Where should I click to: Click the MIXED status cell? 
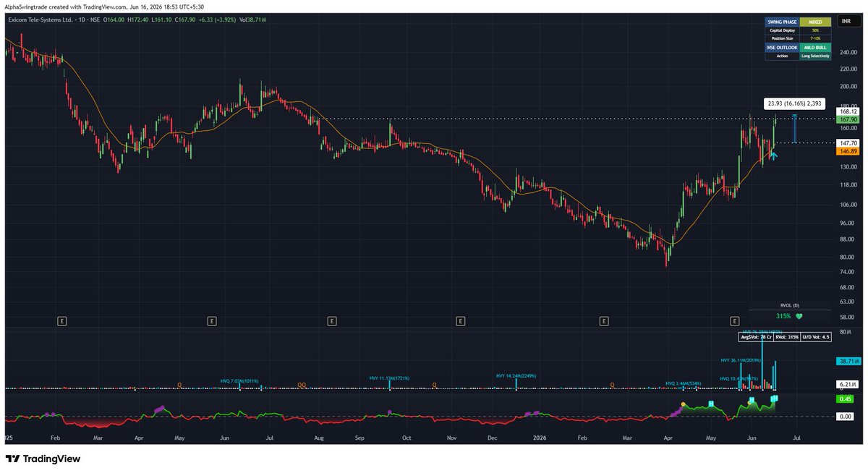(x=814, y=22)
